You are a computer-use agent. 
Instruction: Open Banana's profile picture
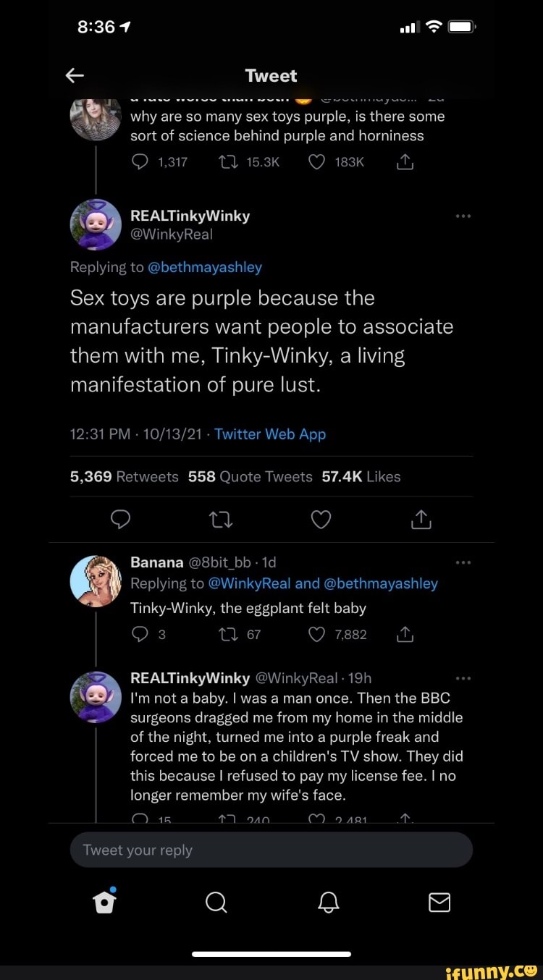[x=96, y=581]
